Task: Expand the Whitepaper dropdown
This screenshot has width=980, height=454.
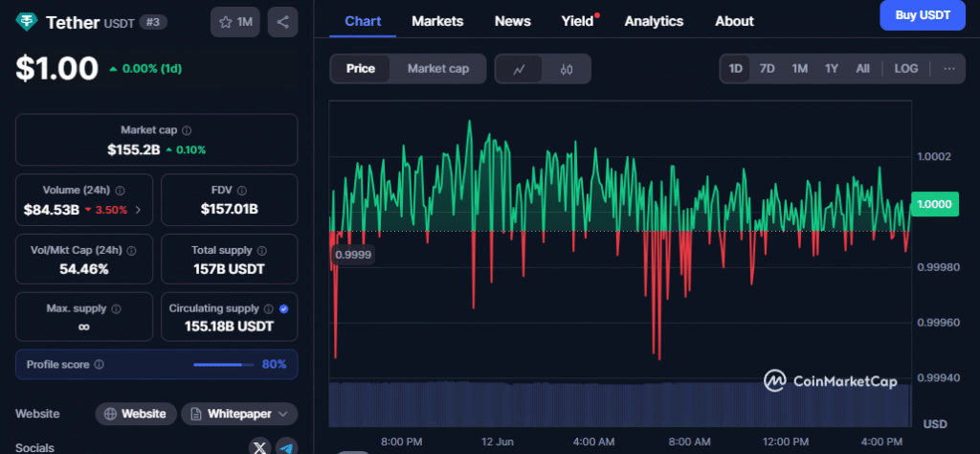Action: click(x=239, y=414)
